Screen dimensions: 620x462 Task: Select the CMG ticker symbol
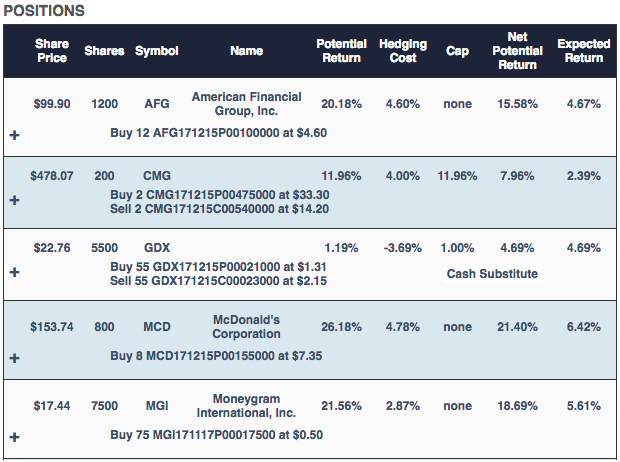coord(157,176)
